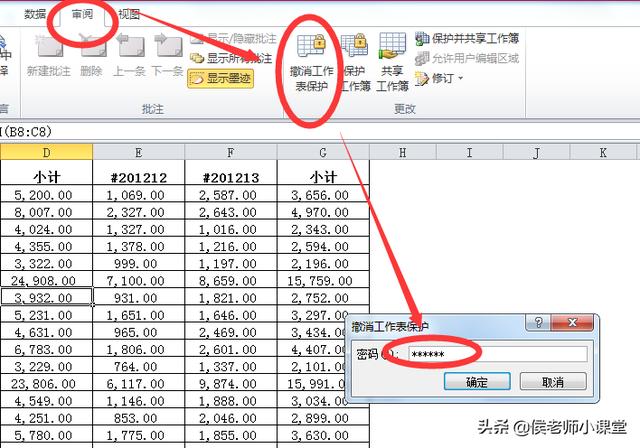Select cell 999.00

(x=139, y=263)
